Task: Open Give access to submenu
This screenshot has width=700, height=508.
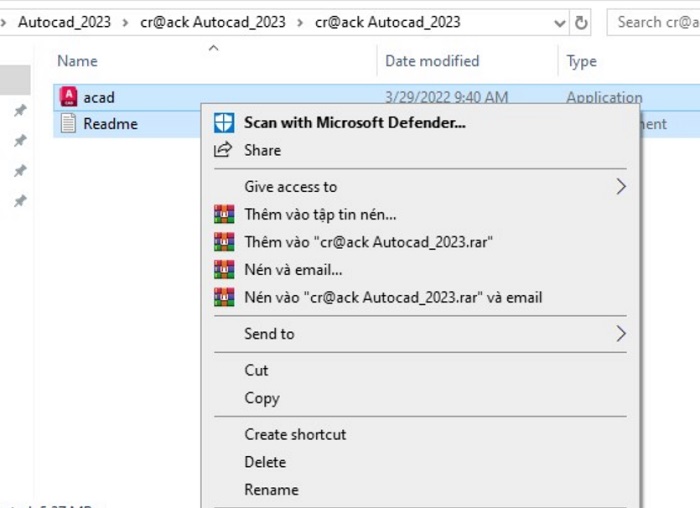Action: (x=421, y=187)
